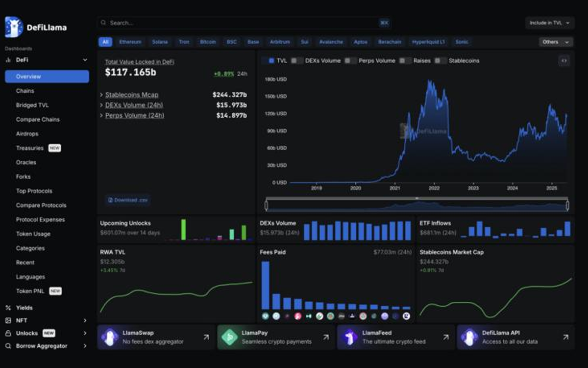
Task: Toggle the TVL chart series
Action: [268, 61]
